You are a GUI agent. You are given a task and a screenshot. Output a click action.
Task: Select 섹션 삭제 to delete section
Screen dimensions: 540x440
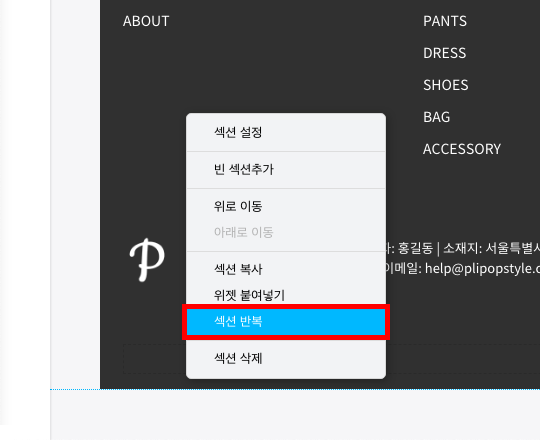286,358
